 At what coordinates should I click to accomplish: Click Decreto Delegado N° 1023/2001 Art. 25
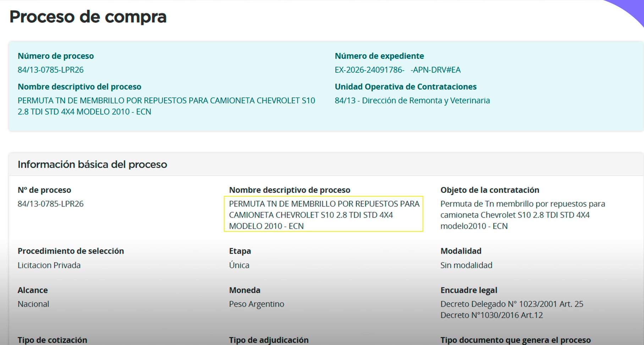[x=512, y=304]
